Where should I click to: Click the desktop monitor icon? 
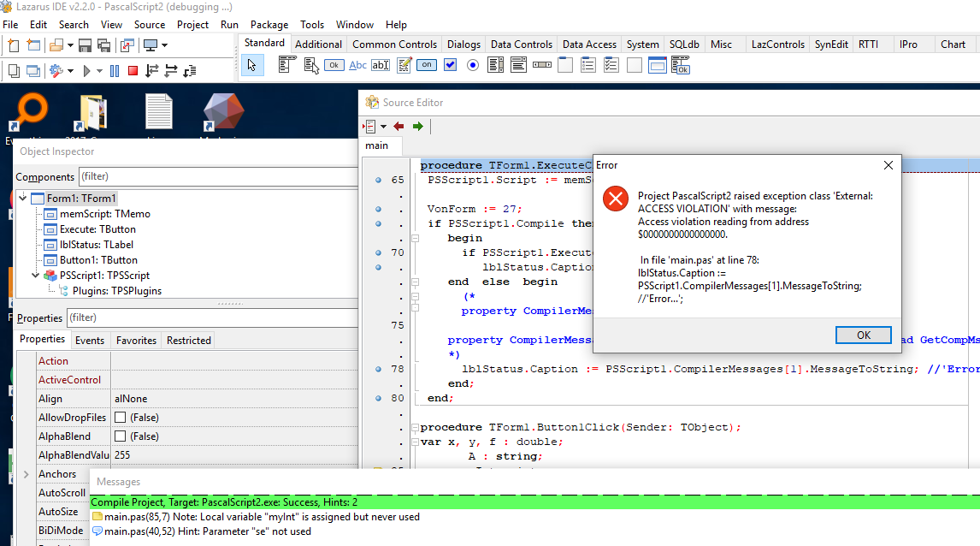150,45
